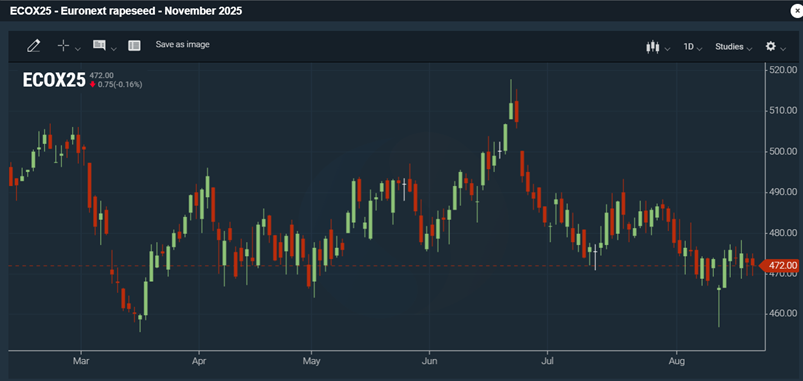Click the 510.00 price axis label
The height and width of the screenshot is (381, 803).
(x=784, y=110)
